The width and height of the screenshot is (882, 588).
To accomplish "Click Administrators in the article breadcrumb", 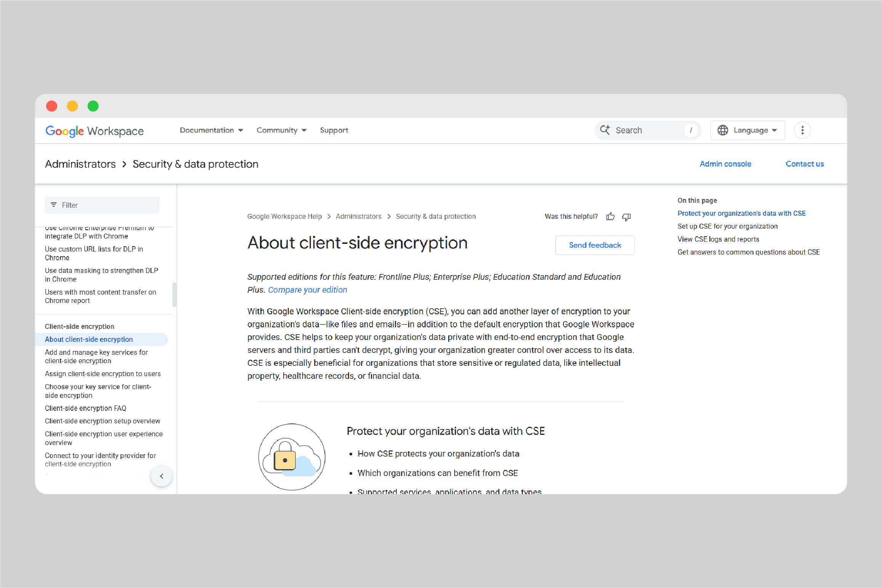I will click(359, 216).
